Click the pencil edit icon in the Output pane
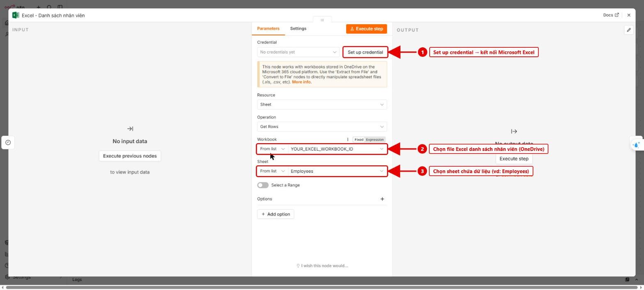The height and width of the screenshot is (290, 644). coord(628,30)
